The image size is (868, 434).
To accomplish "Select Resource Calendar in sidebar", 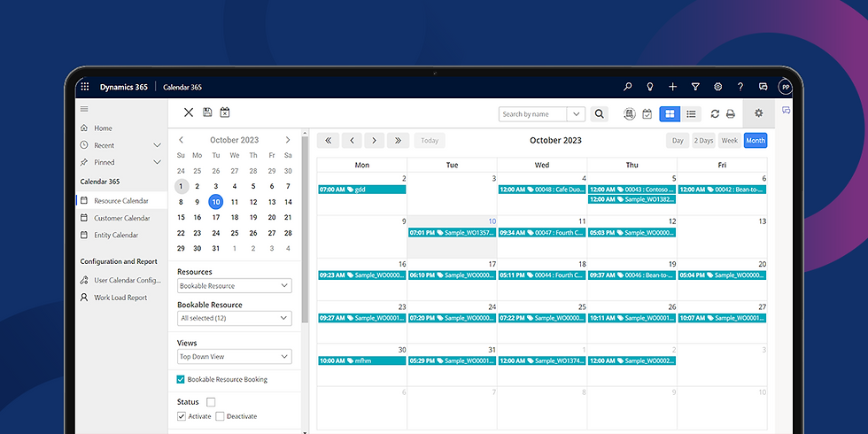I will (121, 200).
